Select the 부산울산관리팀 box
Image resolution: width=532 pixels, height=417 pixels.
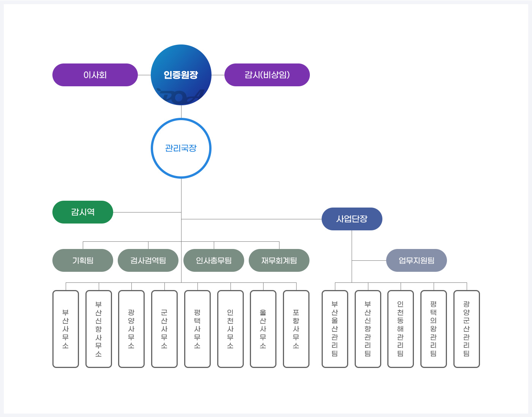coord(335,329)
